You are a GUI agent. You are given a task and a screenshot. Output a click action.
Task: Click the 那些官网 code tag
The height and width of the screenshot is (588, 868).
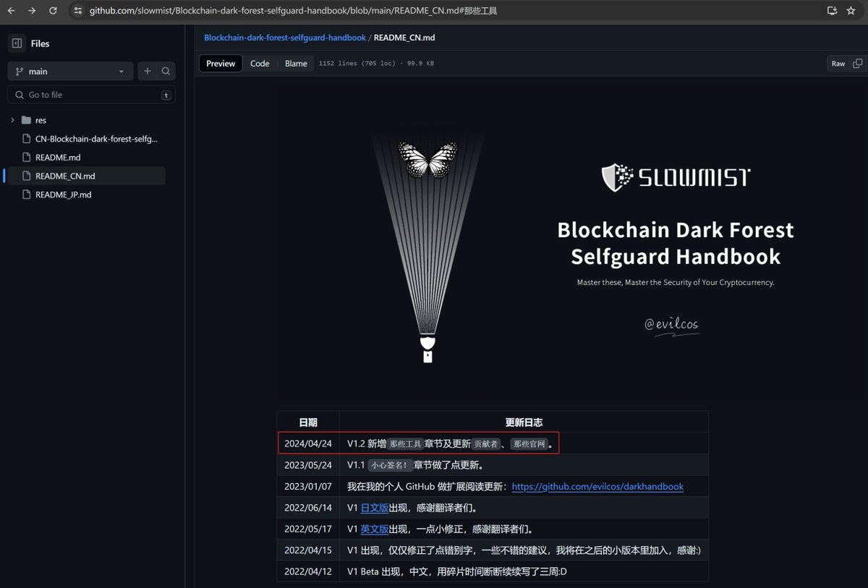529,444
